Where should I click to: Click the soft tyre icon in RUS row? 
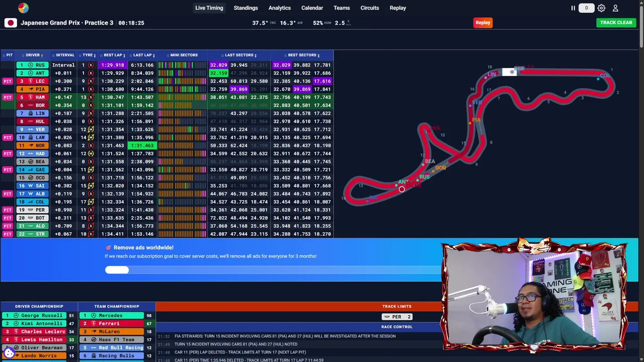tap(91, 65)
